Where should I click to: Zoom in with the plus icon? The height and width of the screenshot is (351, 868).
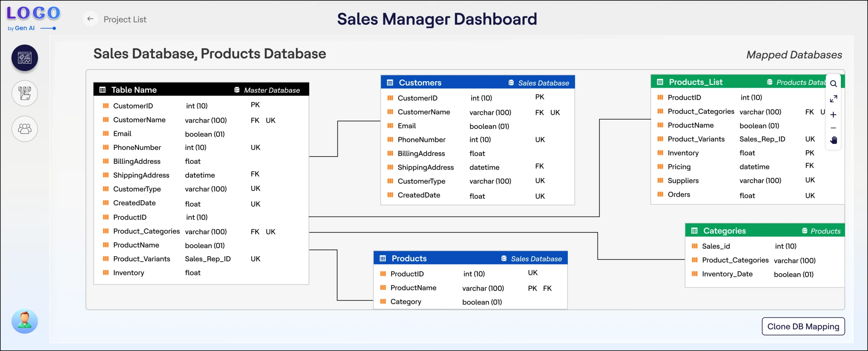point(833,115)
